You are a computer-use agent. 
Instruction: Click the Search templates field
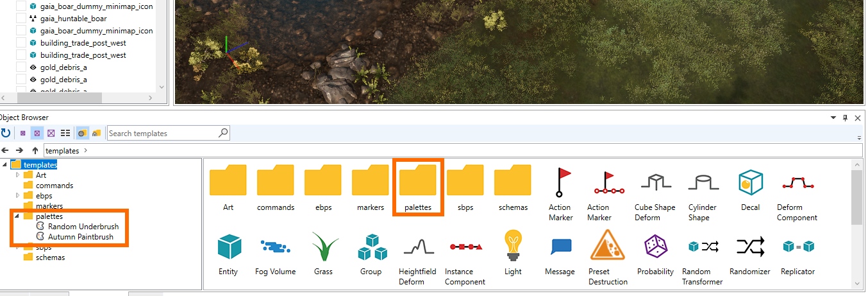click(x=168, y=133)
